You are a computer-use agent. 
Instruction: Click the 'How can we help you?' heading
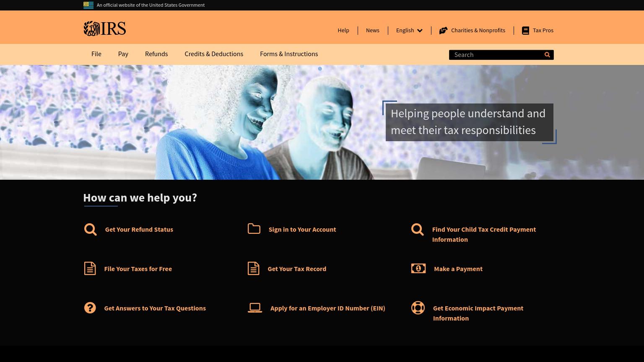[140, 198]
